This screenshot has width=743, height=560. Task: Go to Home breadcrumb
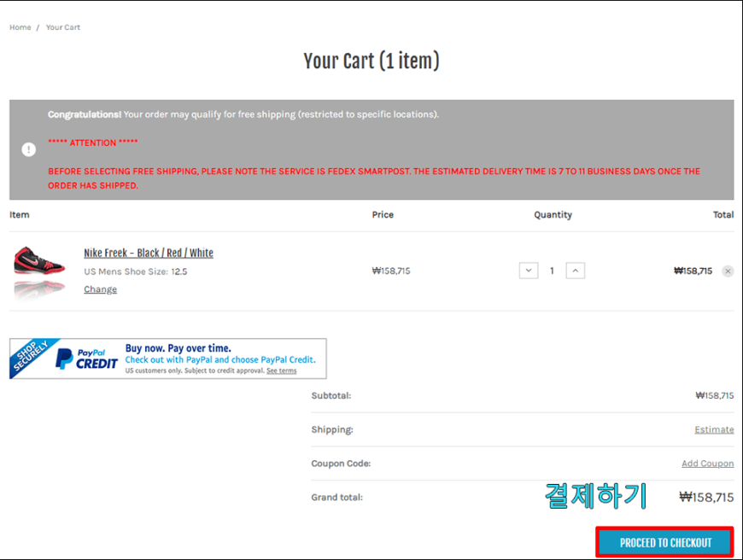pyautogui.click(x=20, y=27)
